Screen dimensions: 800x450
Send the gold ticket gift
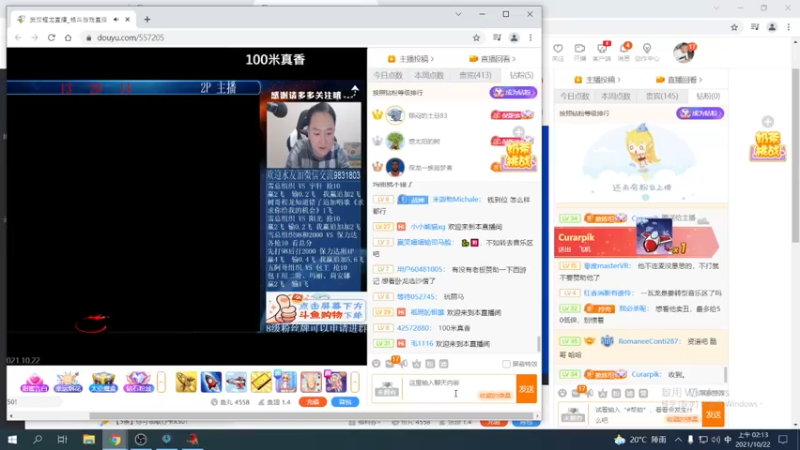pos(261,382)
